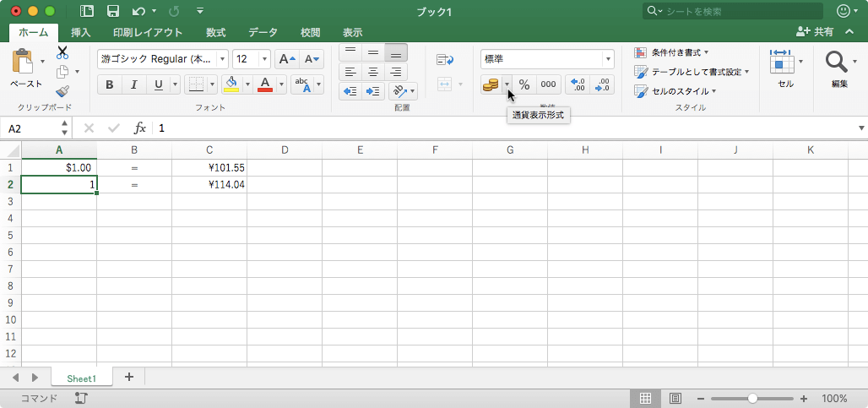Open the sidebar layout icon in title bar
This screenshot has height=408, width=868.
[x=87, y=11]
